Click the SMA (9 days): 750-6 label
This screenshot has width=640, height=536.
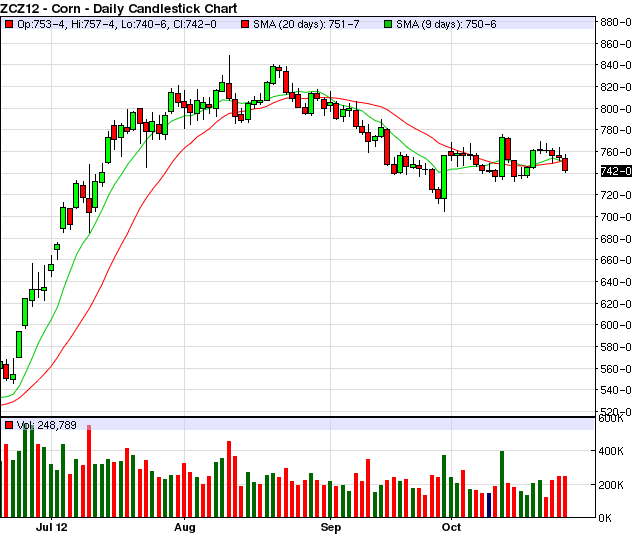pos(446,24)
